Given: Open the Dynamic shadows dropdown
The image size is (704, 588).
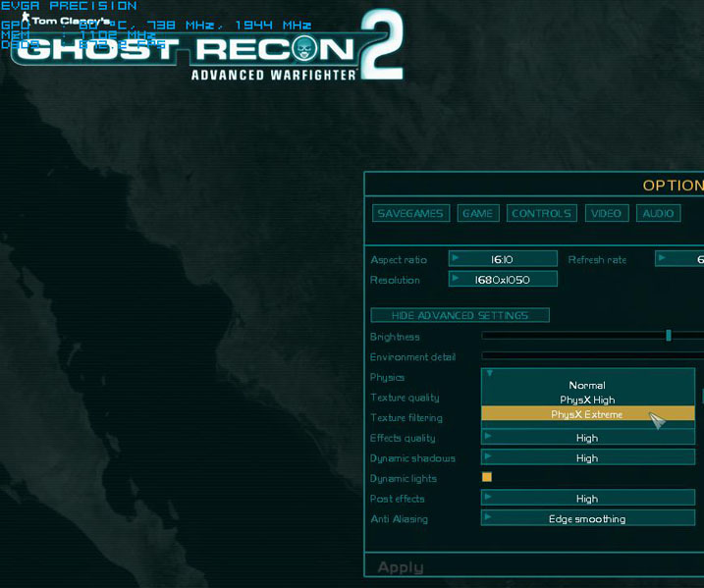Looking at the screenshot, I should click(x=588, y=457).
